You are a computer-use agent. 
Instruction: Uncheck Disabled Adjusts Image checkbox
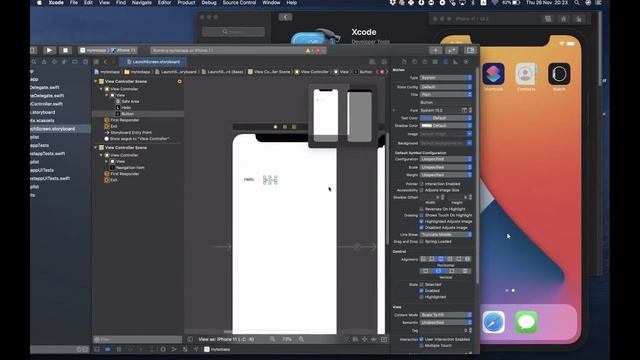pyautogui.click(x=422, y=227)
